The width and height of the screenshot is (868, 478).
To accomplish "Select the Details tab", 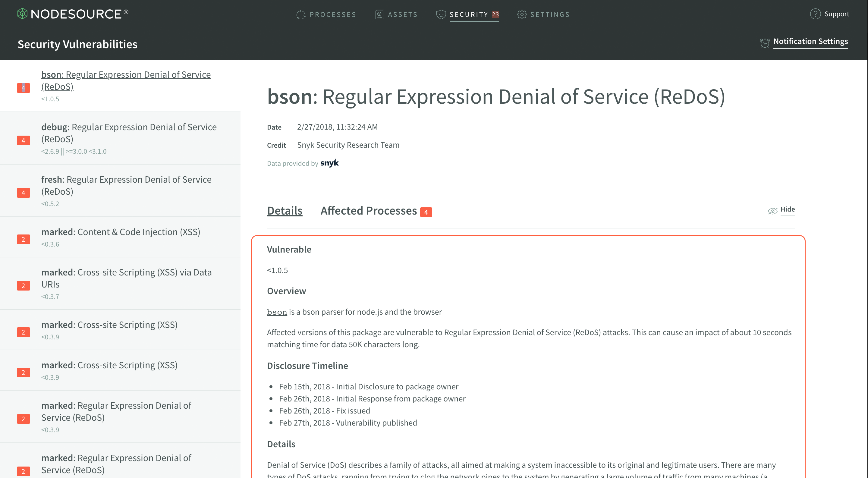I will coord(285,211).
